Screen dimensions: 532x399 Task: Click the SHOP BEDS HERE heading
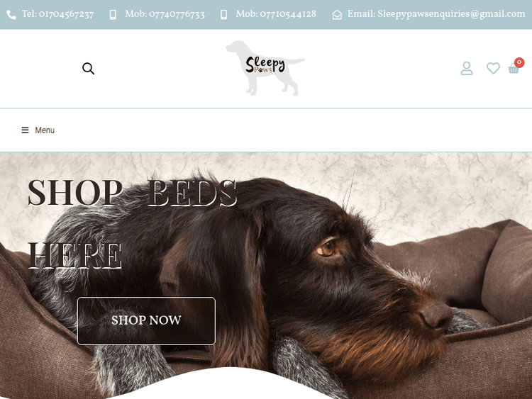tap(132, 224)
